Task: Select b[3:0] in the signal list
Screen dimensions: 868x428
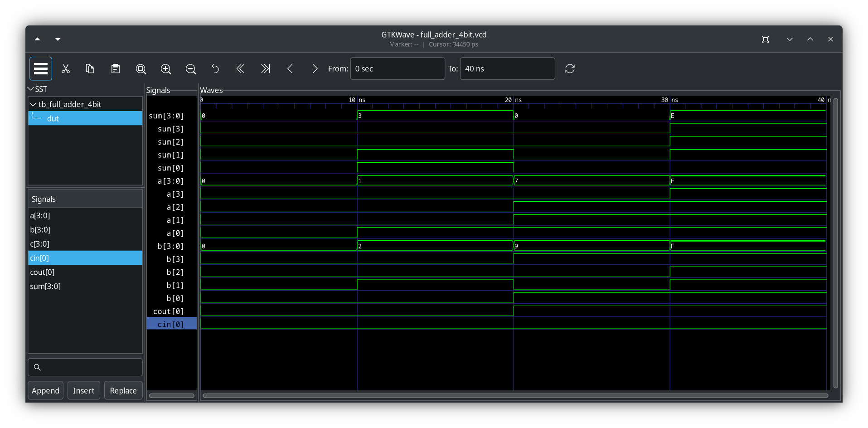Action: 85,229
